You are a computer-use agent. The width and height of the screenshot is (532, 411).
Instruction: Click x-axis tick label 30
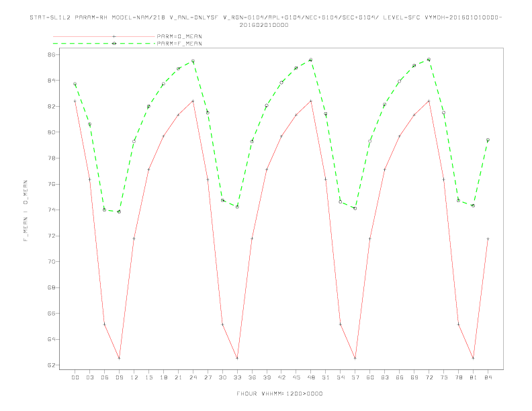pos(222,377)
